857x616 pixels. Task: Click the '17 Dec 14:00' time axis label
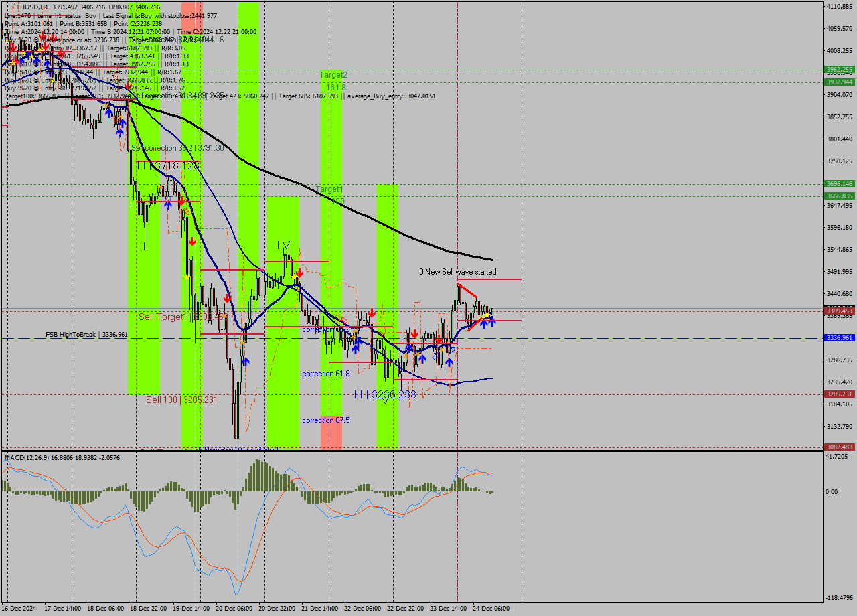pyautogui.click(x=63, y=609)
